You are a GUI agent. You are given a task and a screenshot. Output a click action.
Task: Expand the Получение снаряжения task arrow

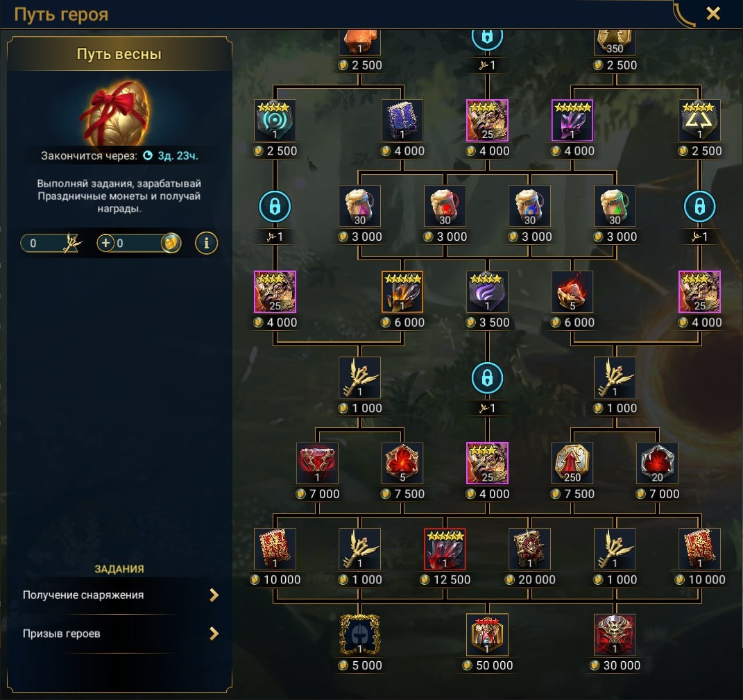point(214,595)
